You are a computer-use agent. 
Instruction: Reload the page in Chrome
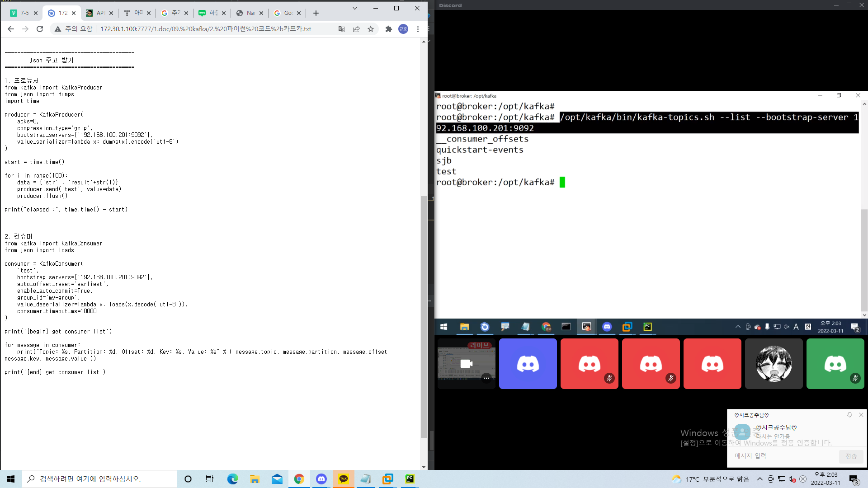pos(40,29)
